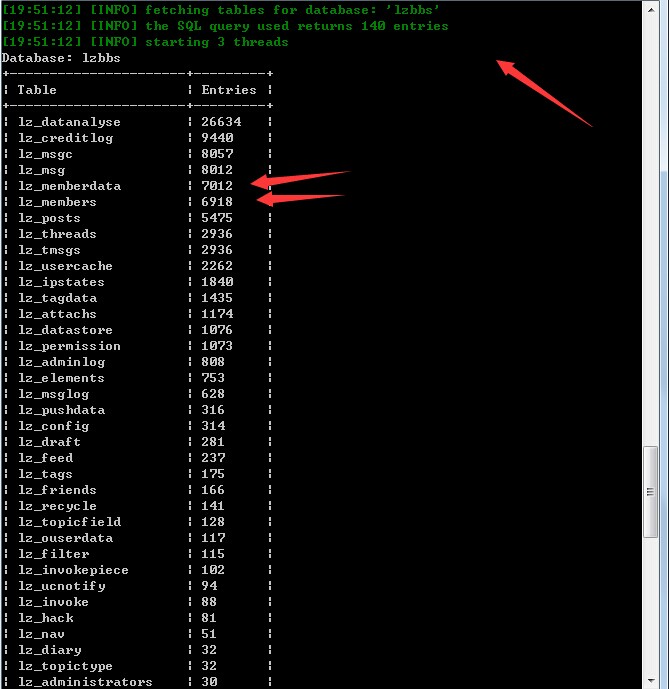
Task: Select the lz_attachs table name
Action: coord(57,314)
